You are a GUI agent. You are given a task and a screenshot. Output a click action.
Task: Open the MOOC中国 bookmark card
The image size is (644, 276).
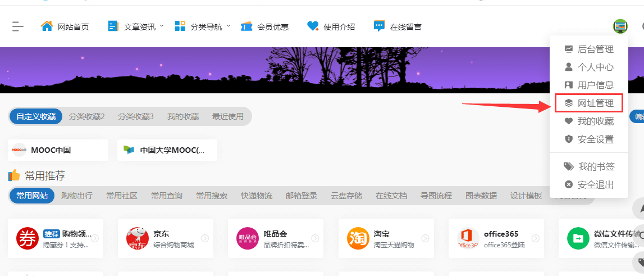coord(58,150)
